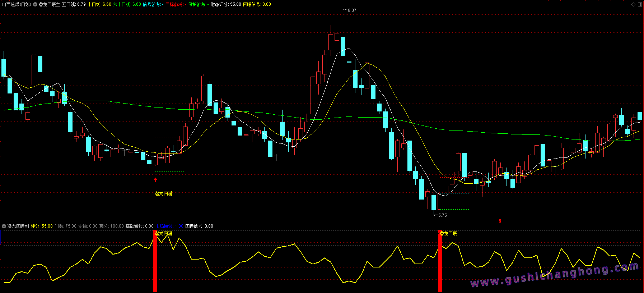The image size is (644, 293).
Task: Click the 潜龙回暖 label beside the second signal bar
Action: tap(448, 233)
